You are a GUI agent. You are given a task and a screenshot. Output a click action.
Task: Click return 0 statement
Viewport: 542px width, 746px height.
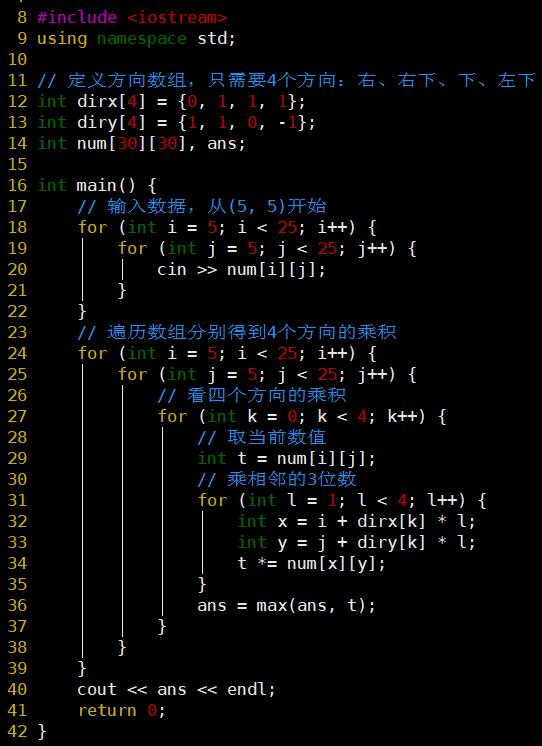coord(122,710)
